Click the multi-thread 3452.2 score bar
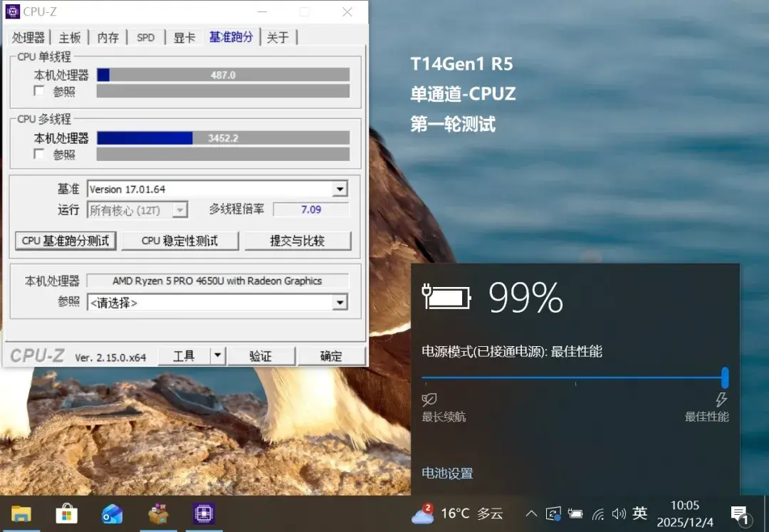769x532 pixels. click(x=223, y=137)
